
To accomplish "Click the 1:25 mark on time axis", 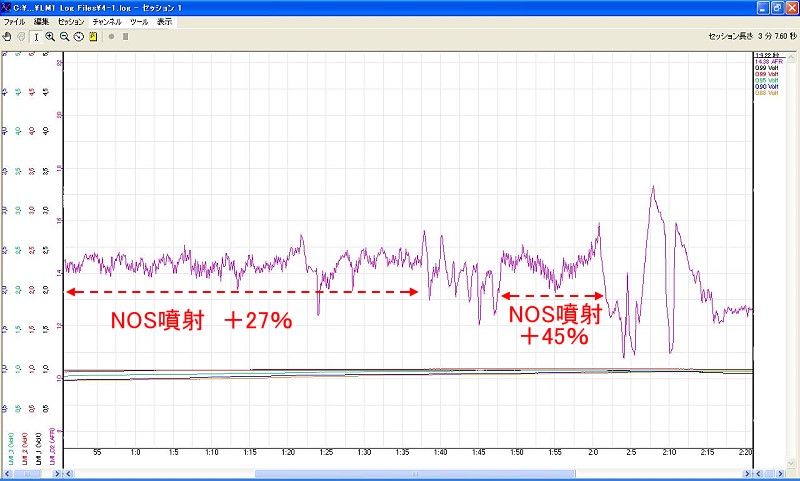I will [x=326, y=452].
